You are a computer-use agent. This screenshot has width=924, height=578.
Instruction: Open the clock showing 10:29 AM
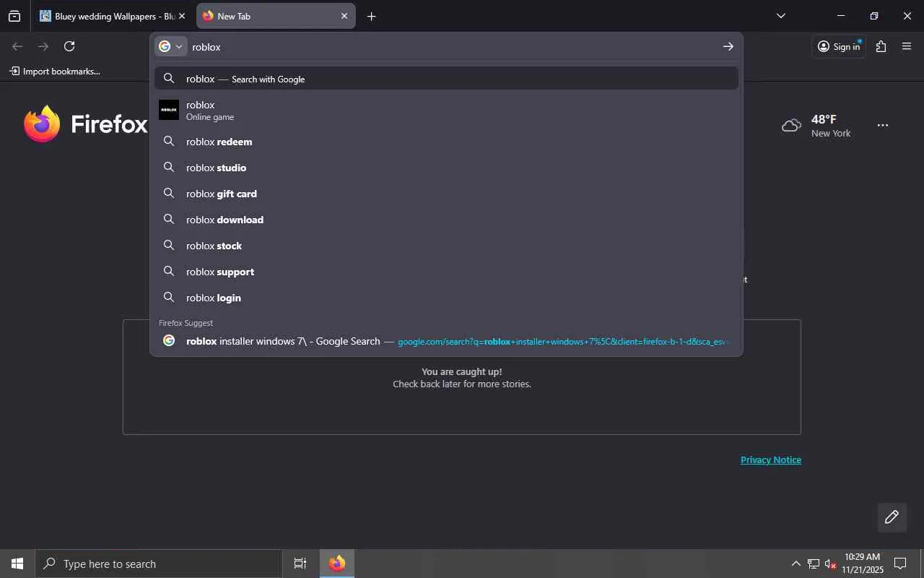click(x=863, y=564)
